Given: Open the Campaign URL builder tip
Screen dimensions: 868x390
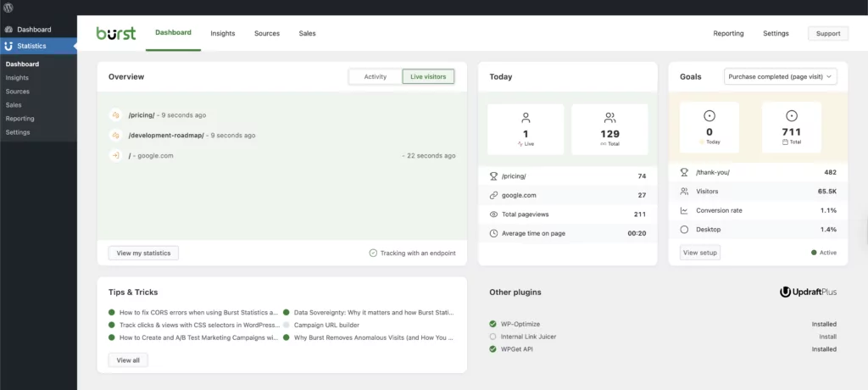Looking at the screenshot, I should (326, 326).
